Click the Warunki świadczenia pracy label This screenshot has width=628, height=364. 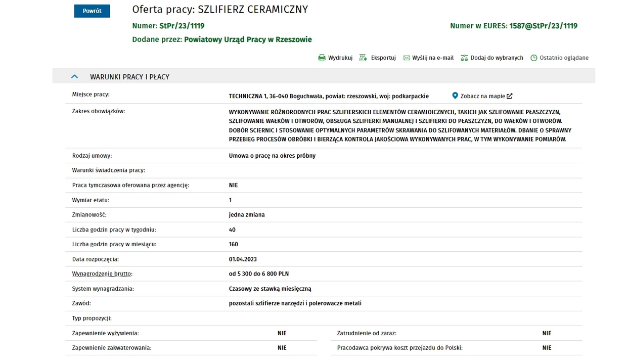coord(109,170)
